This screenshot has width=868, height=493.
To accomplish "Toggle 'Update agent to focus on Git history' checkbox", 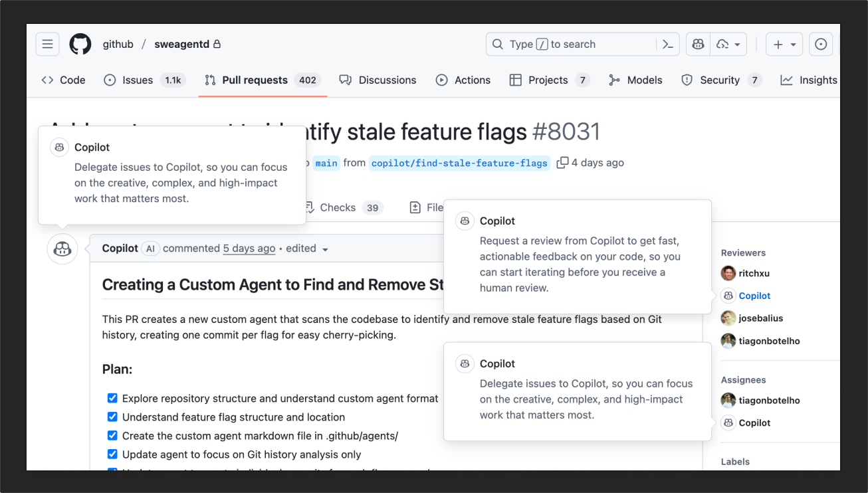I will click(112, 454).
